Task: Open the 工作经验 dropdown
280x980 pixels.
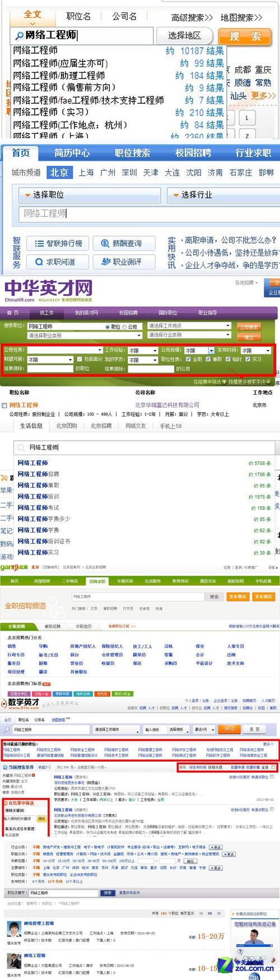Action: [143, 351]
